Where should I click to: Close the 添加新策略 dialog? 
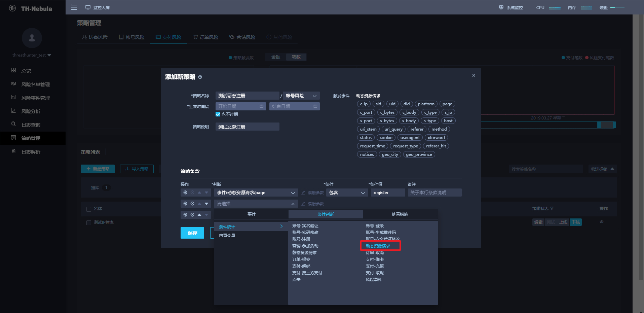tap(473, 75)
